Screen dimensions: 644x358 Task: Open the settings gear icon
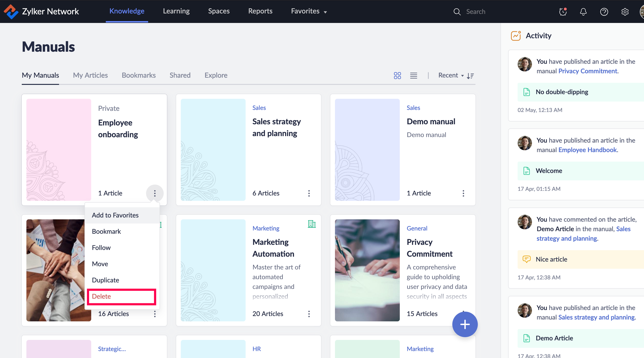coord(625,12)
